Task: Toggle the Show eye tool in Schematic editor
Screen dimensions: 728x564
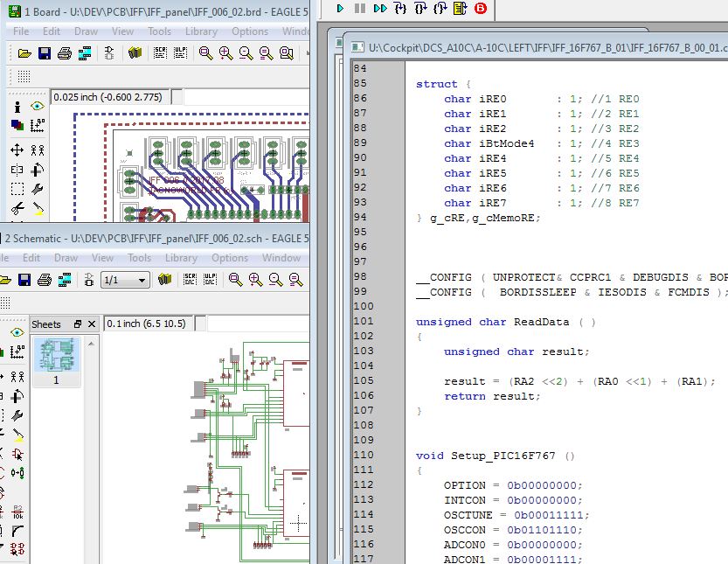Action: pyautogui.click(x=17, y=333)
